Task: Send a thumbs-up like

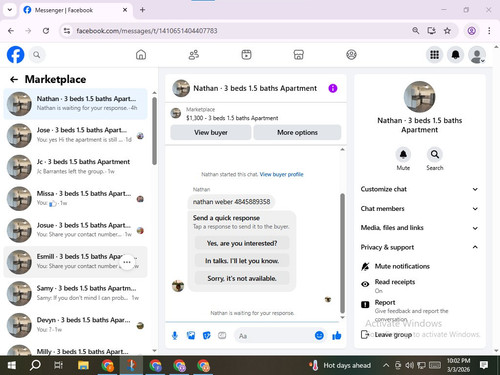Action: pyautogui.click(x=337, y=336)
